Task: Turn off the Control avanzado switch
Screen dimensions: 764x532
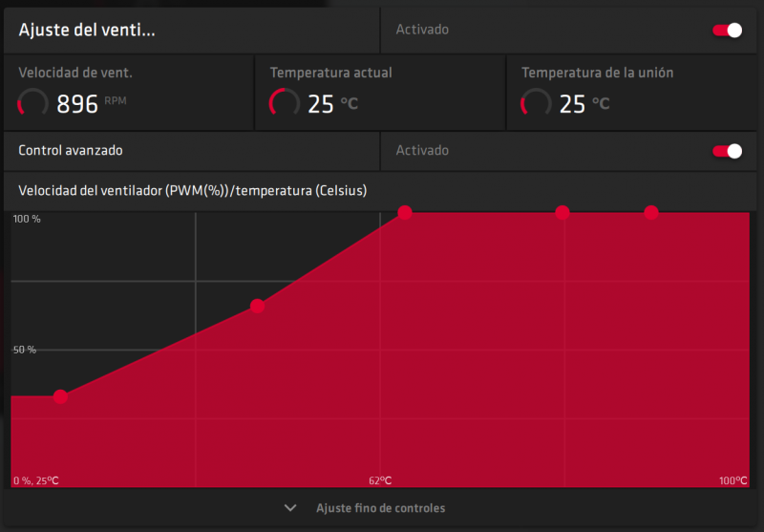Action: coord(727,150)
